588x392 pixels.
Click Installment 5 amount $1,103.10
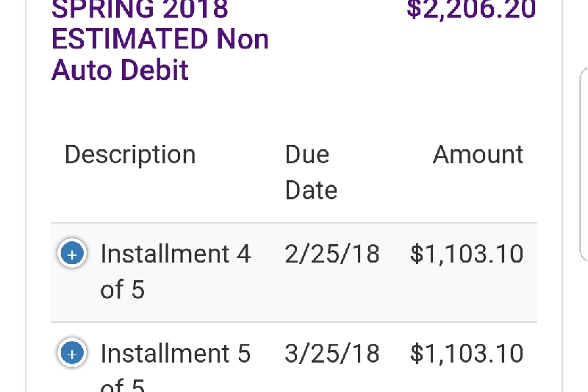click(467, 353)
